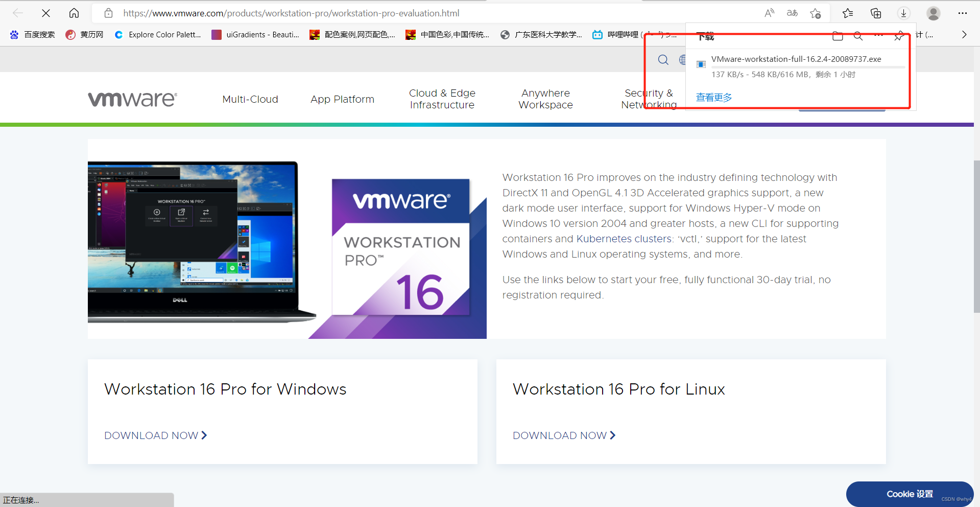Click the address bar URL
980x507 pixels.
(x=291, y=13)
